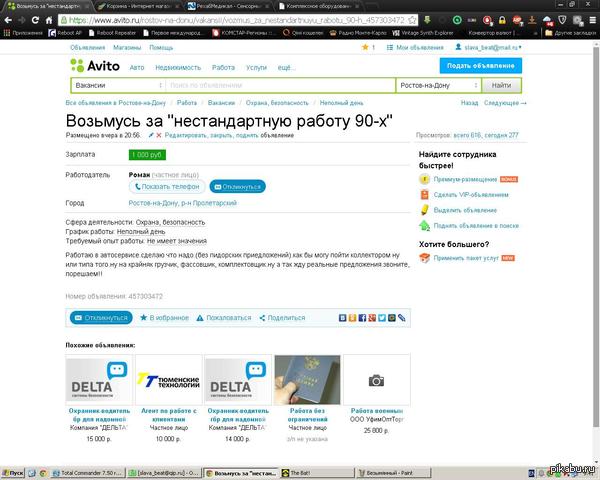
Task: Click the Найти search button
Action: 501,85
